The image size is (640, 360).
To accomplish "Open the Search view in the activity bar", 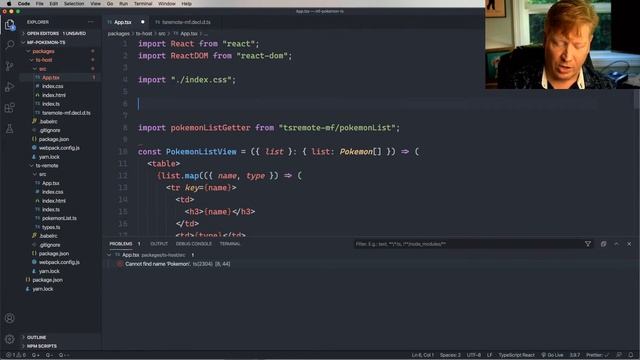I will point(10,44).
